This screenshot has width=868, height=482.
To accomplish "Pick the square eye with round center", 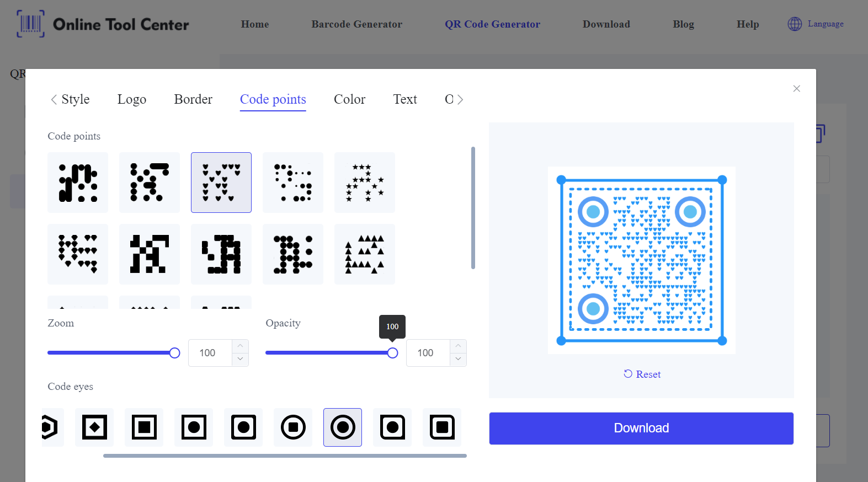I will tap(194, 427).
